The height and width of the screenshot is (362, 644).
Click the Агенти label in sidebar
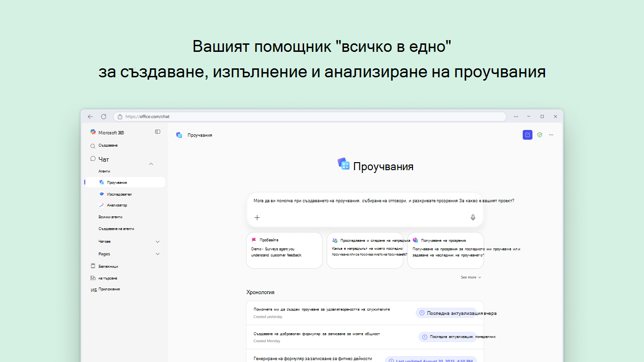click(104, 171)
